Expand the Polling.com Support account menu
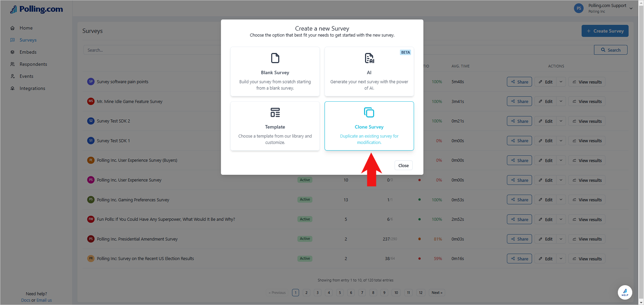The width and height of the screenshot is (644, 305). tap(631, 8)
